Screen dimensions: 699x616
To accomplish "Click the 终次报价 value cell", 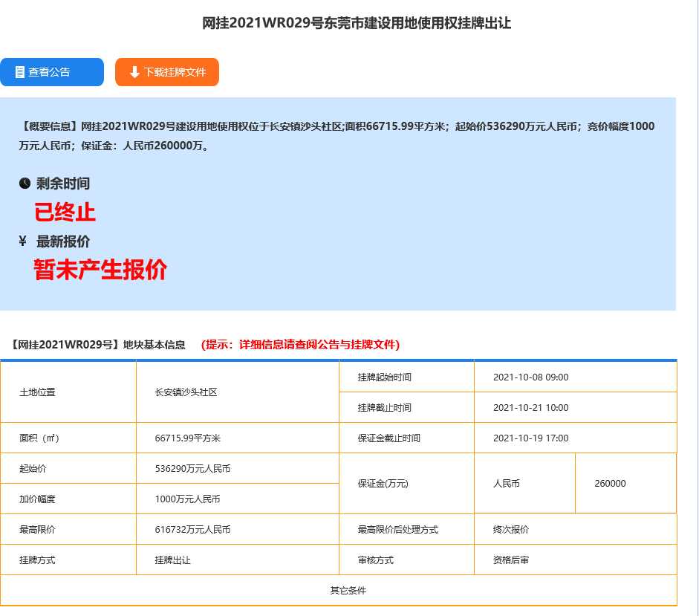I will point(576,530).
